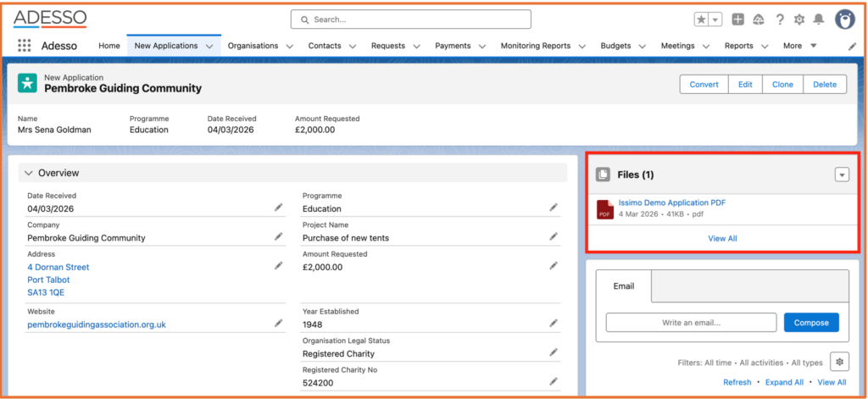
Task: Switch to the Payments tab
Action: [x=453, y=46]
